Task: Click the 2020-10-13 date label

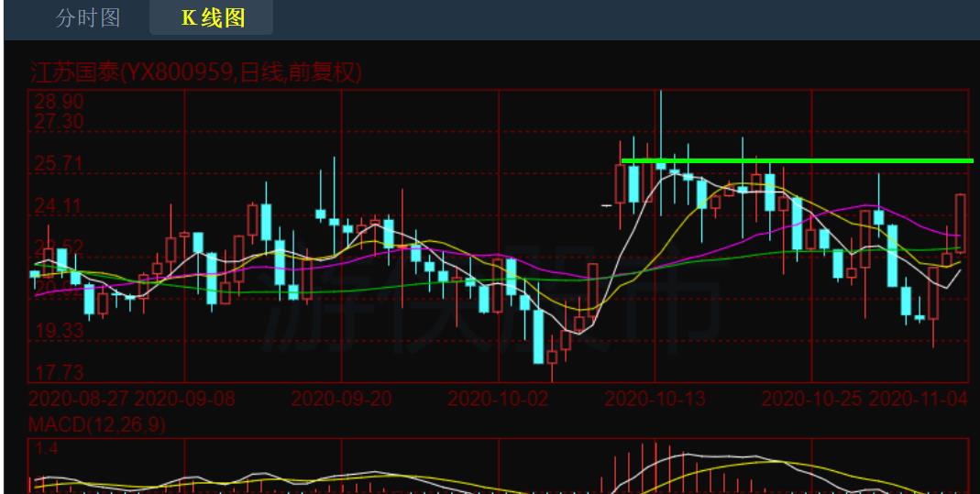Action: pyautogui.click(x=655, y=399)
